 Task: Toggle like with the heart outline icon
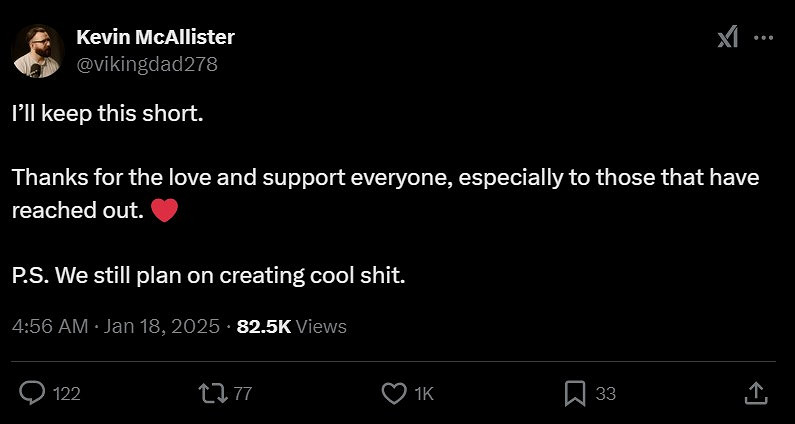395,393
